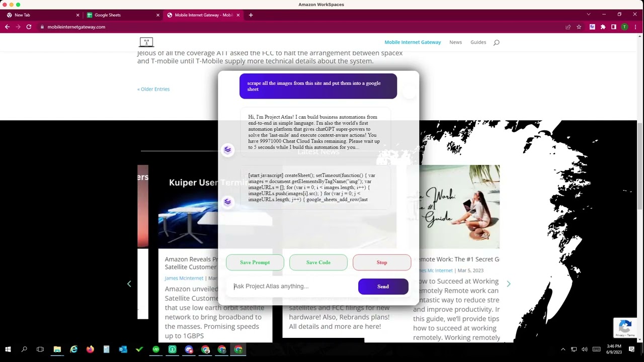Launch Firefox from taskbar

[x=90, y=349]
